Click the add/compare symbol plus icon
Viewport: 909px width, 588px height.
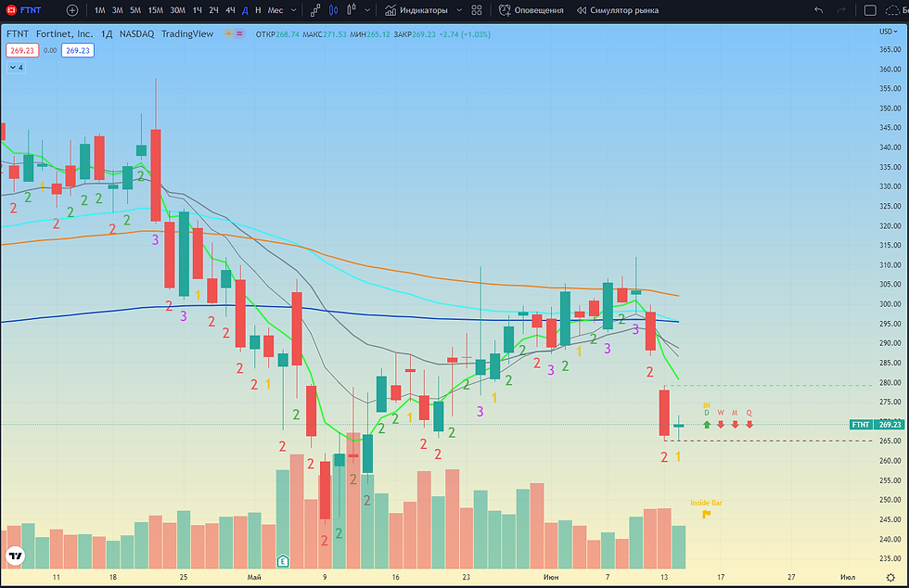click(72, 10)
